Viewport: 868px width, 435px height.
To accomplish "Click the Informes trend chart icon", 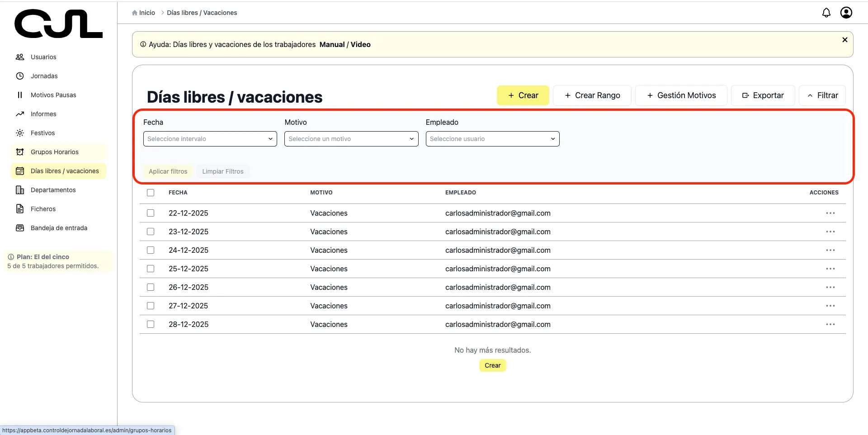I will tap(20, 114).
